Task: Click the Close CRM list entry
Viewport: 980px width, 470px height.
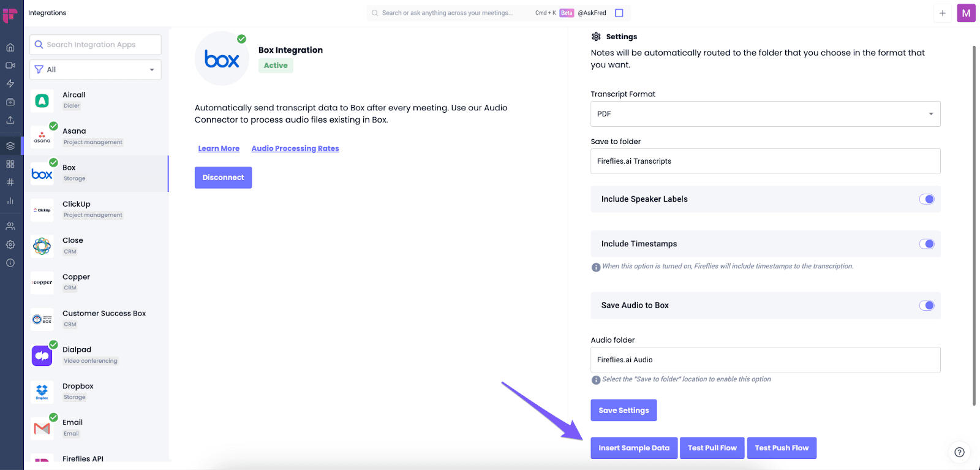Action: pos(96,246)
